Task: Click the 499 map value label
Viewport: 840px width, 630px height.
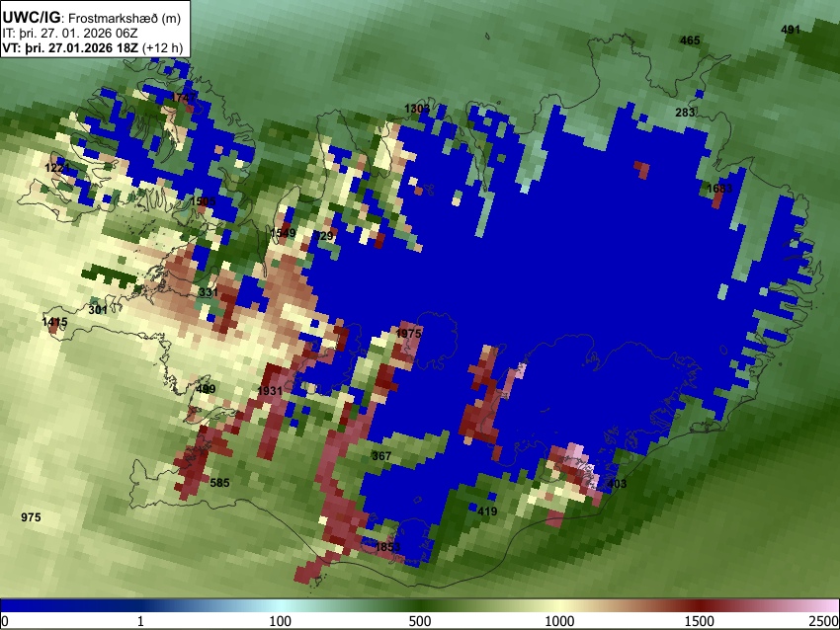Action: pos(206,389)
